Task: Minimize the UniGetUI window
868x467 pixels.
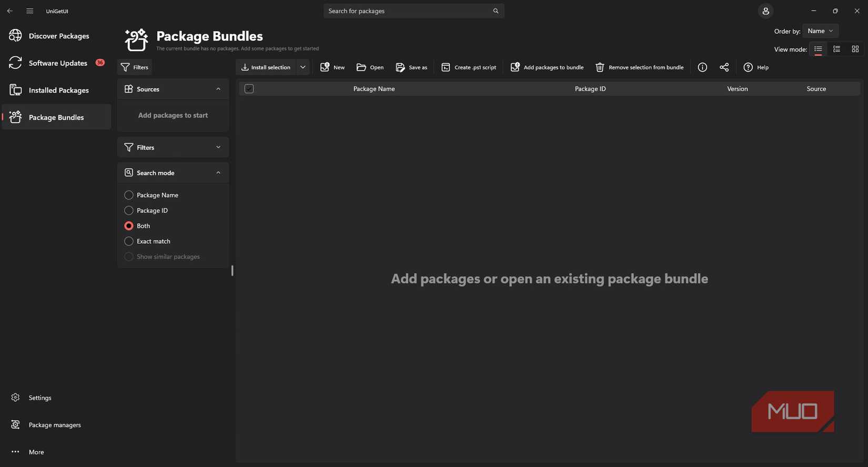Action: click(x=813, y=11)
